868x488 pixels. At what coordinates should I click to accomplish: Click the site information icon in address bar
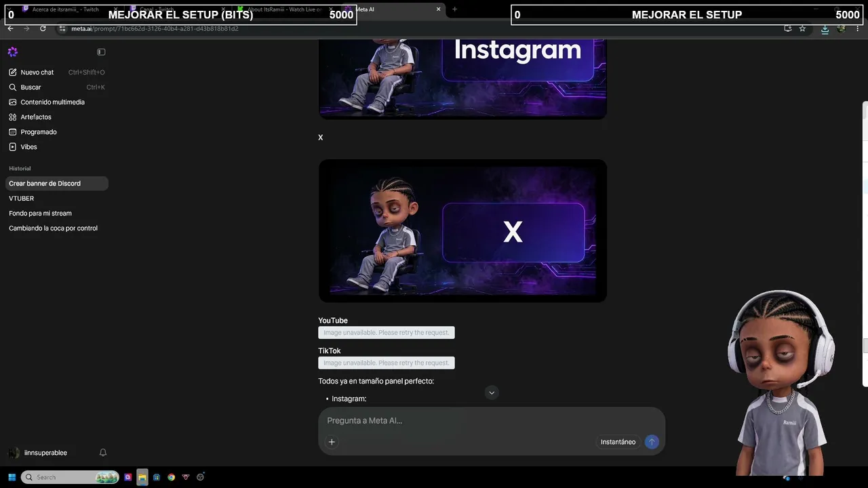point(62,28)
